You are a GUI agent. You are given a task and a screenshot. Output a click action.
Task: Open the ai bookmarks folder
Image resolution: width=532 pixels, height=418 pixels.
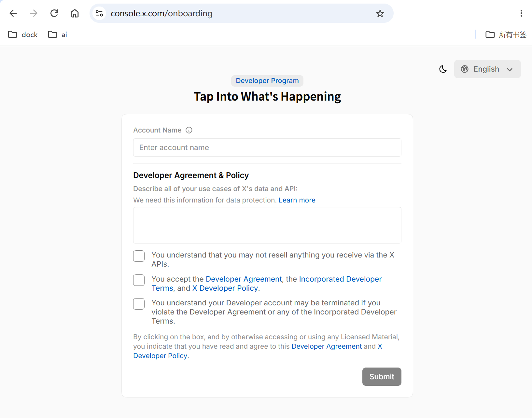pos(58,35)
